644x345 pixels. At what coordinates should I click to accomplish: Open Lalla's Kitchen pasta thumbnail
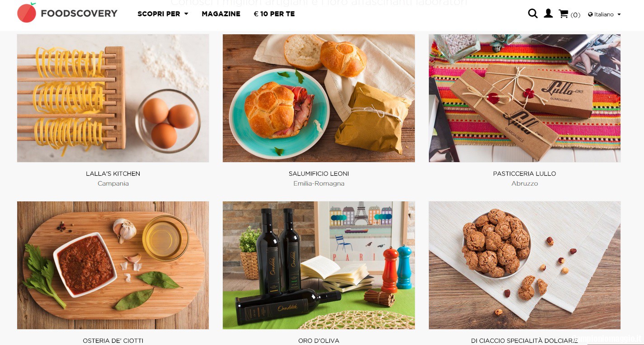click(113, 98)
